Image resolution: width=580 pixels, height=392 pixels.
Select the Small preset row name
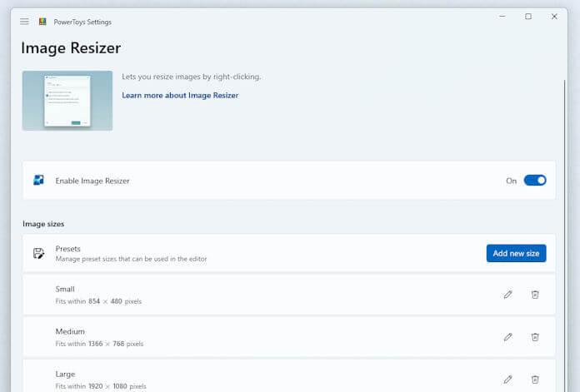pos(65,289)
